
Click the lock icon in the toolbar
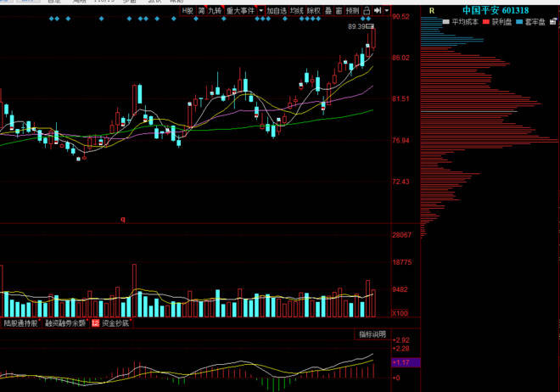(x=366, y=10)
